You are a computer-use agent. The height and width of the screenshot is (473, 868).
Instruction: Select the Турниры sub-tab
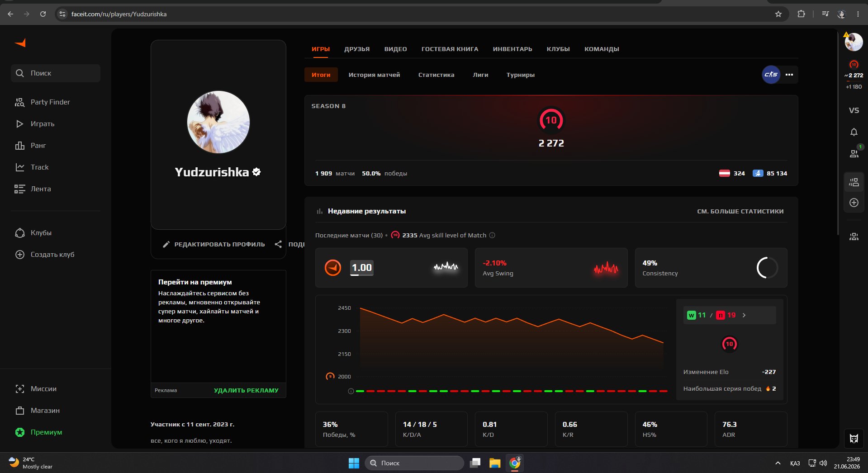(x=521, y=75)
